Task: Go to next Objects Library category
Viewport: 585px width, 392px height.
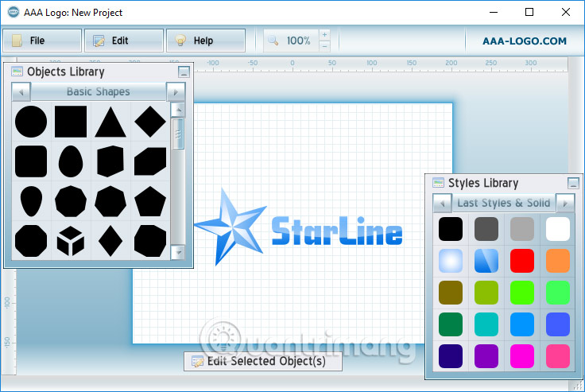Action: [x=176, y=92]
